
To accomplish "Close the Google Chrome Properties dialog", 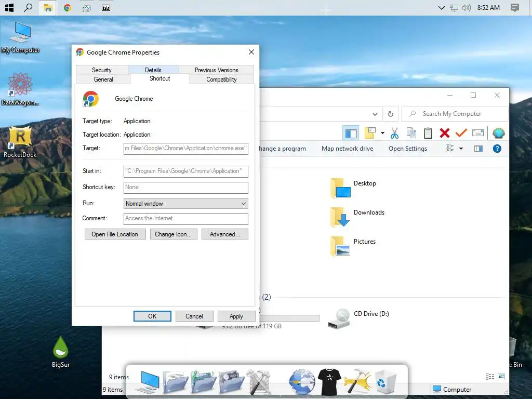I will [x=251, y=52].
